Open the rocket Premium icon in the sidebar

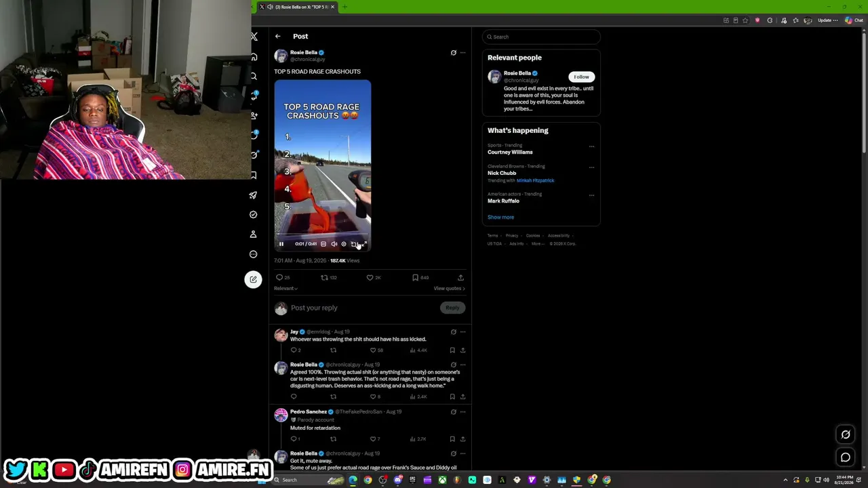(x=253, y=195)
